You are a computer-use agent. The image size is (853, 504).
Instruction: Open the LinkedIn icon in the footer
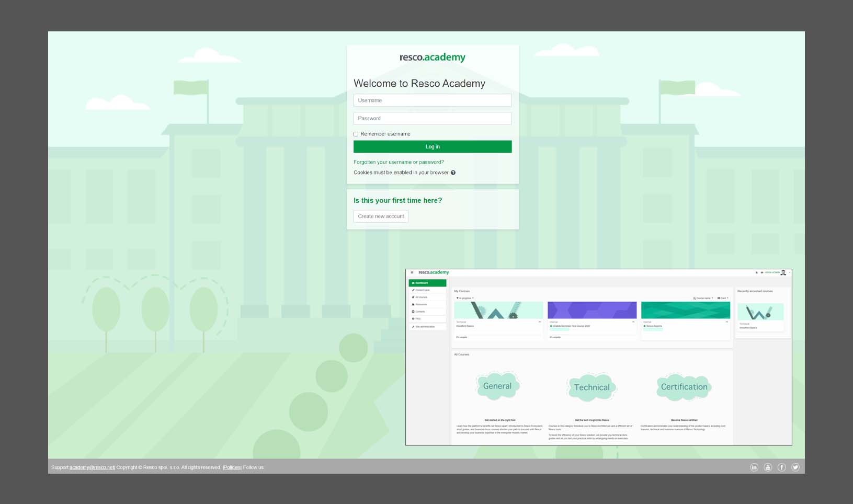coord(754,467)
